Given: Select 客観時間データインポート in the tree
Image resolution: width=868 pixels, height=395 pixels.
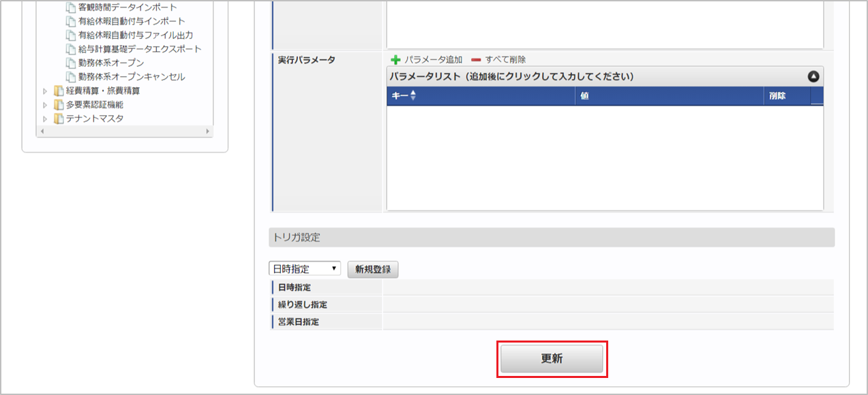Looking at the screenshot, I should point(128,7).
